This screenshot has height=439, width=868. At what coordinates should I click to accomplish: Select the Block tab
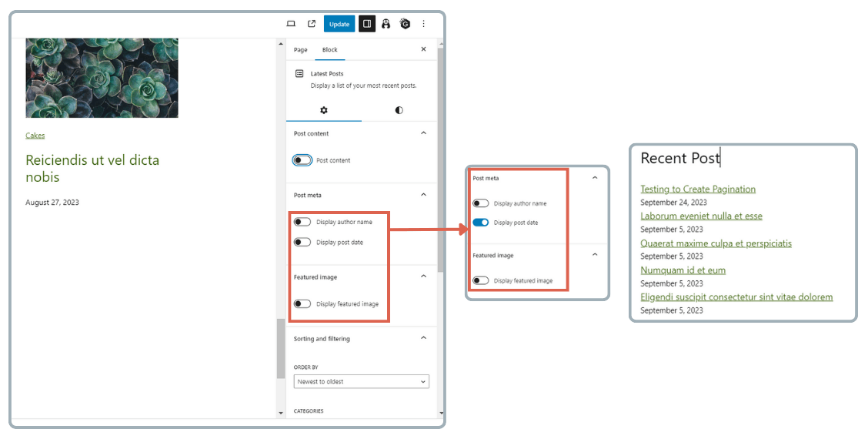click(x=329, y=49)
